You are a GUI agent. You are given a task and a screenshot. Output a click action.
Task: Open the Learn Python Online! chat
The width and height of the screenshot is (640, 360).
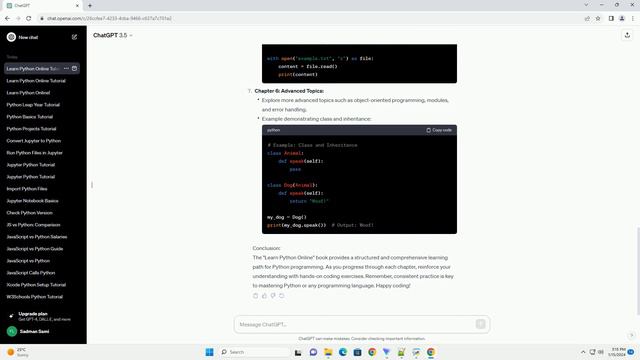[28, 93]
